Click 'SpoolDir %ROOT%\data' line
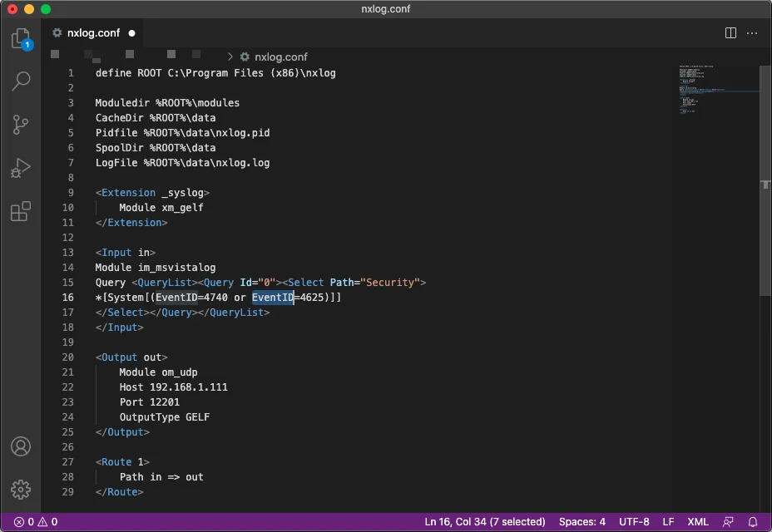Image resolution: width=772 pixels, height=532 pixels. 156,148
